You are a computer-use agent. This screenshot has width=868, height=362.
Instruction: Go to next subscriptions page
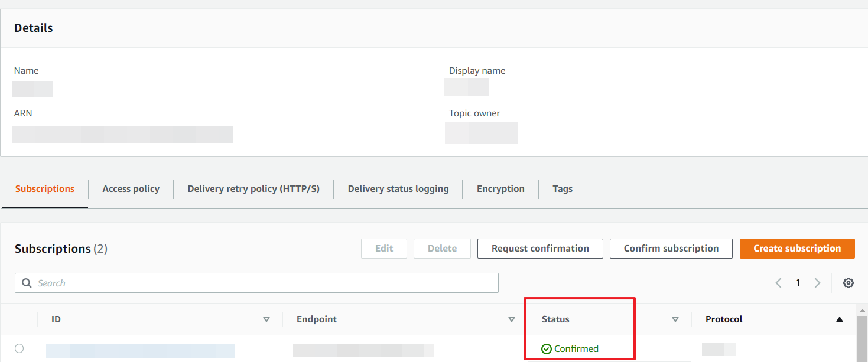coord(817,283)
